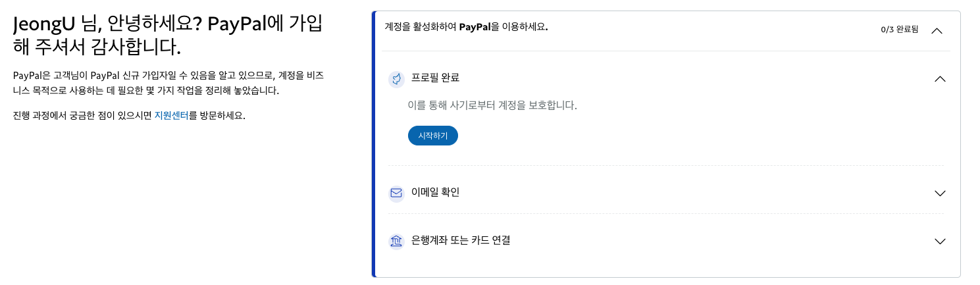Select the 프로필 완료 heading
980x285 pixels.
[x=435, y=78]
